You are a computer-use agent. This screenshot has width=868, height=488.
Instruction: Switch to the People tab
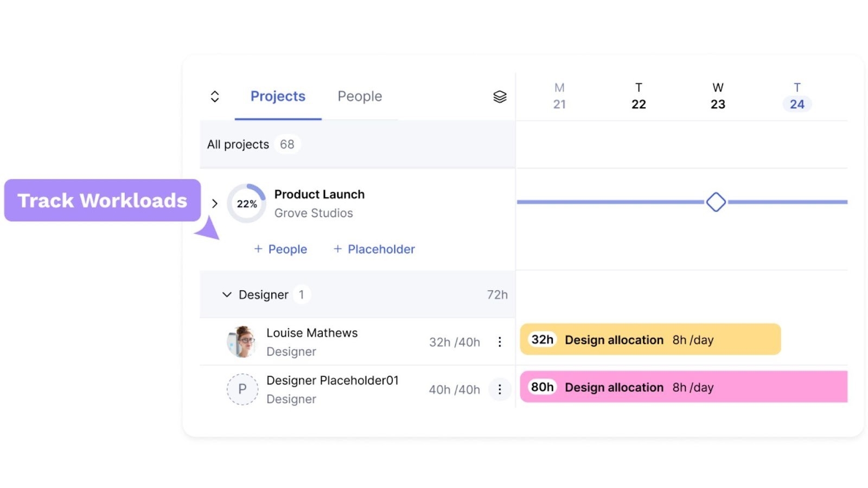click(360, 96)
